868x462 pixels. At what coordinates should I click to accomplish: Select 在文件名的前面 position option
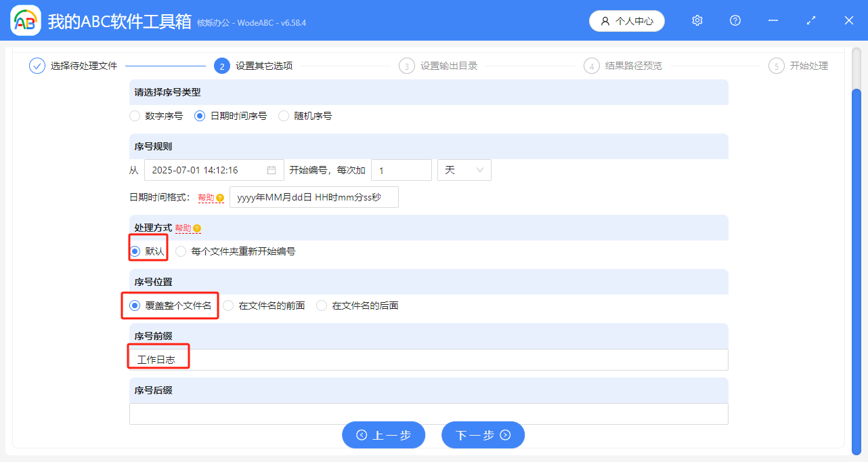click(228, 306)
